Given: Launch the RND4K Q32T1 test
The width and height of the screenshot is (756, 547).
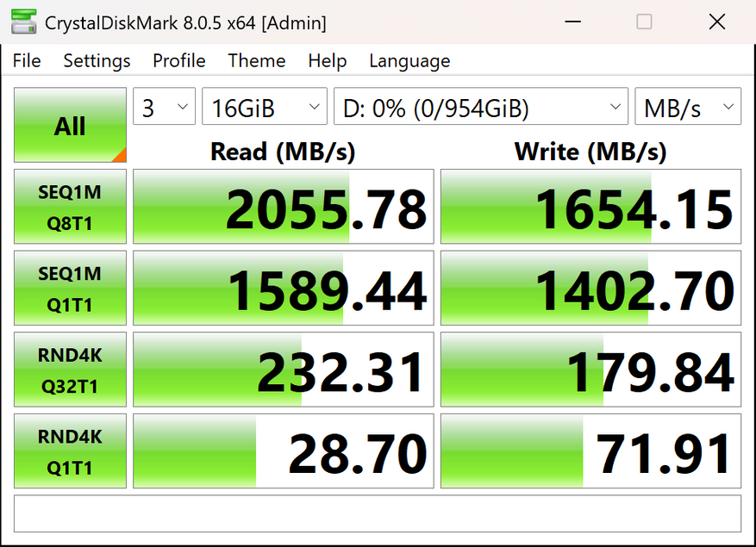Looking at the screenshot, I should [71, 370].
